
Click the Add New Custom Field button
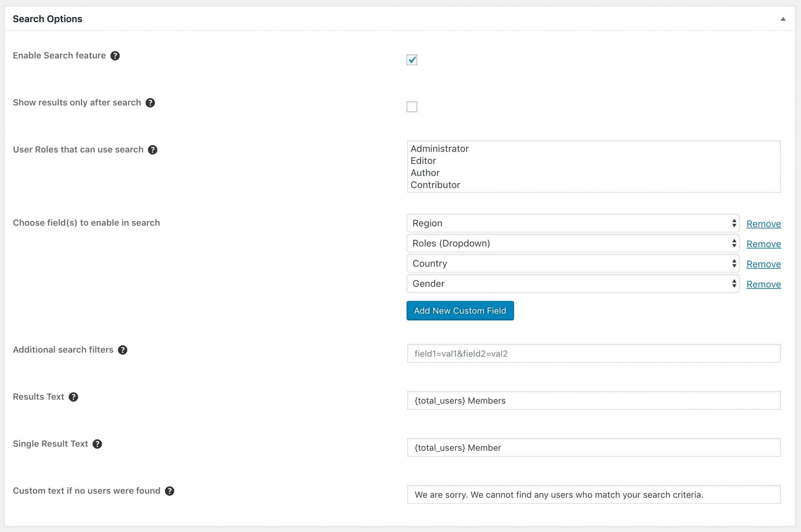[460, 311]
